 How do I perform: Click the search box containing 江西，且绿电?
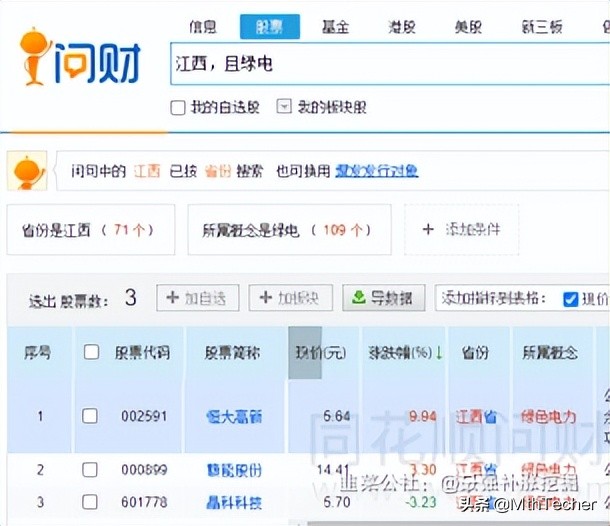(x=390, y=64)
